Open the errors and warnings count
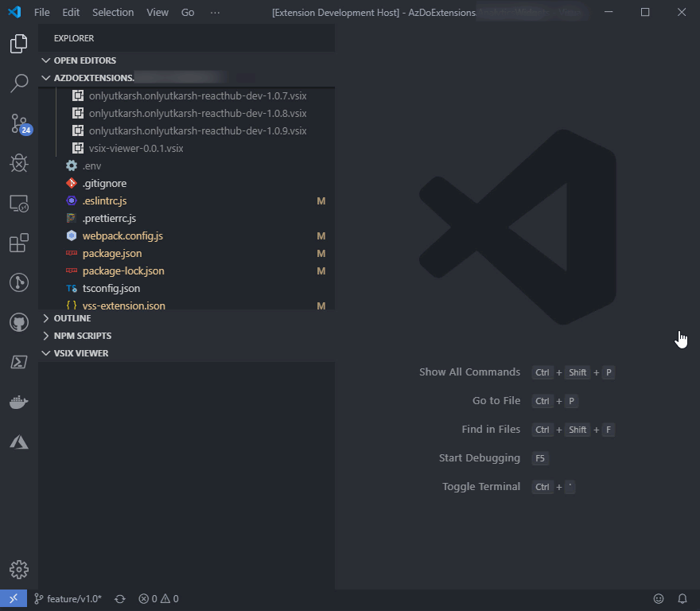 [x=158, y=599]
